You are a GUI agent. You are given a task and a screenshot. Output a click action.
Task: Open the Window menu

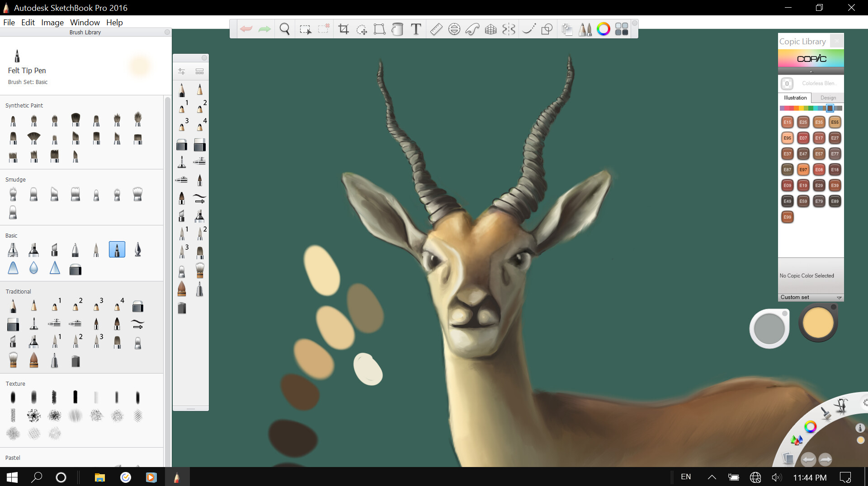(85, 22)
